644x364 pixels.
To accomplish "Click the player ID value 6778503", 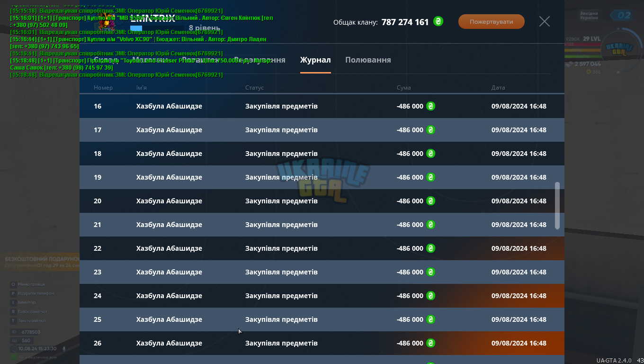I will click(x=31, y=332).
